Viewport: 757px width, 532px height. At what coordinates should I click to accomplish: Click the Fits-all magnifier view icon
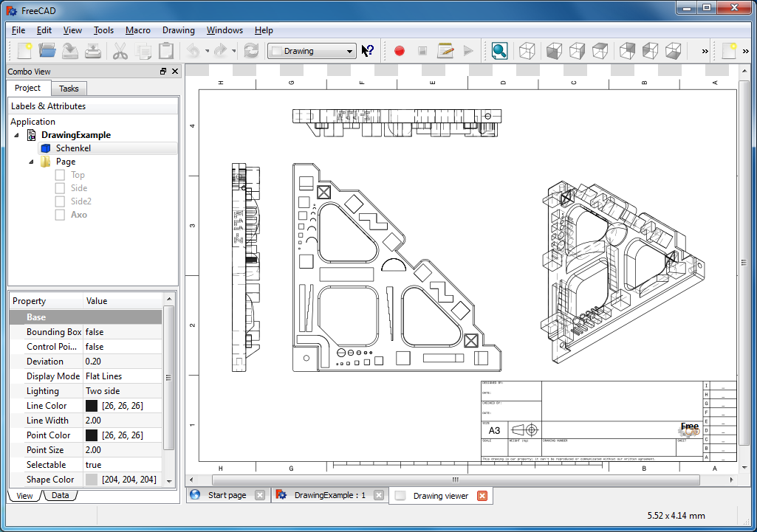[x=499, y=51]
